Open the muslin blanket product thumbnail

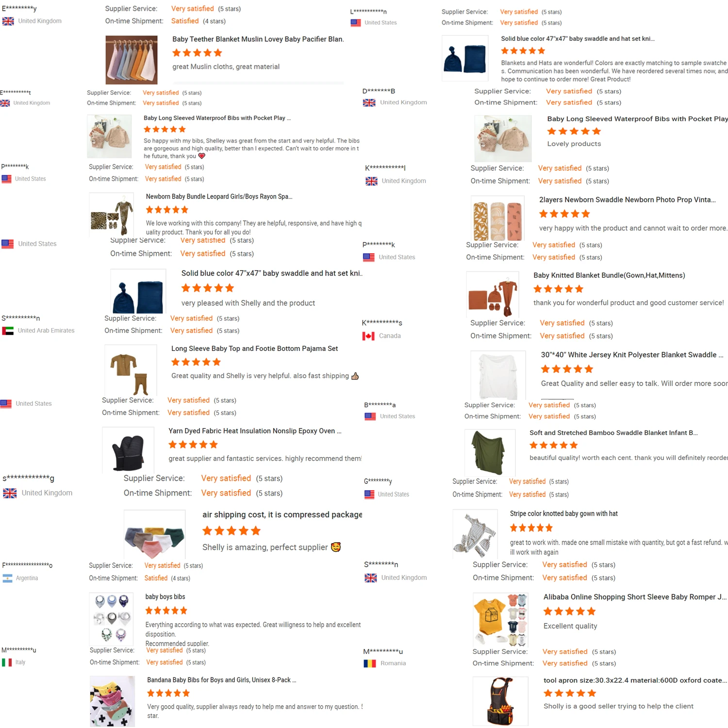point(132,60)
